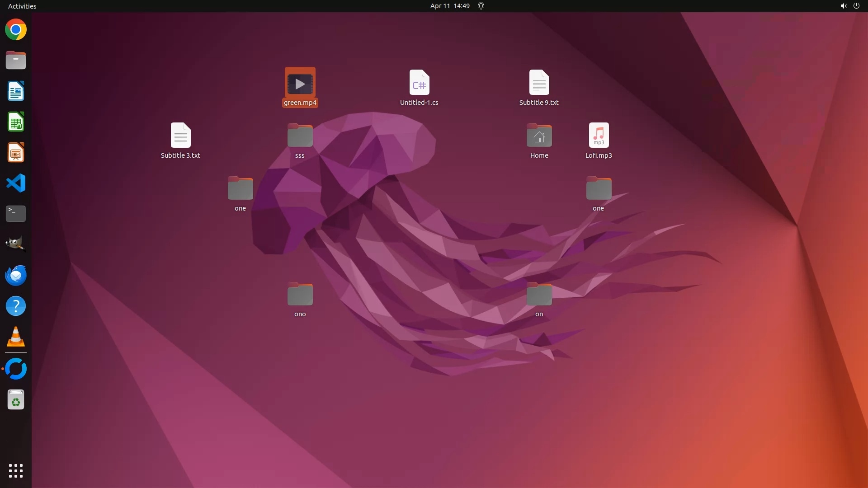Image resolution: width=868 pixels, height=488 pixels.
Task: Select the Home folder on desktop
Action: (x=539, y=136)
